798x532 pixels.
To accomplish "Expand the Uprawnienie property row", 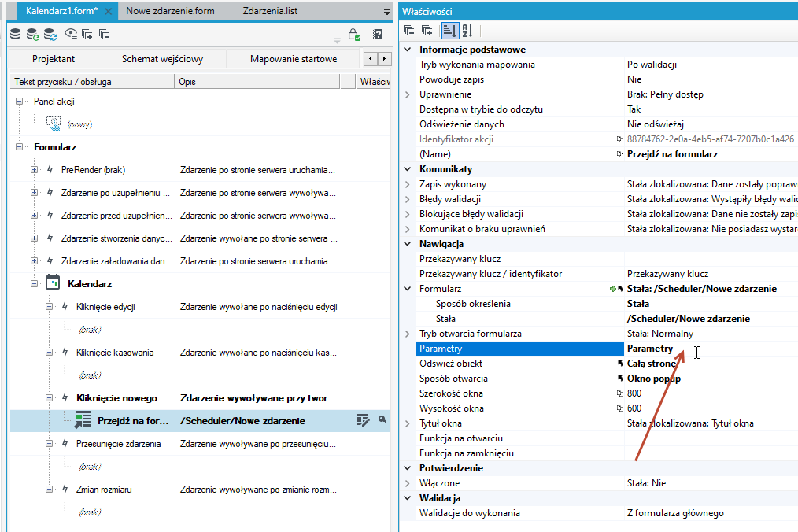I will (408, 94).
